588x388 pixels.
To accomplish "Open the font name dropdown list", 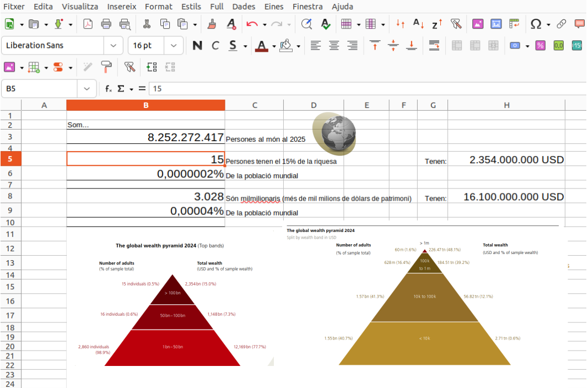I will click(114, 46).
